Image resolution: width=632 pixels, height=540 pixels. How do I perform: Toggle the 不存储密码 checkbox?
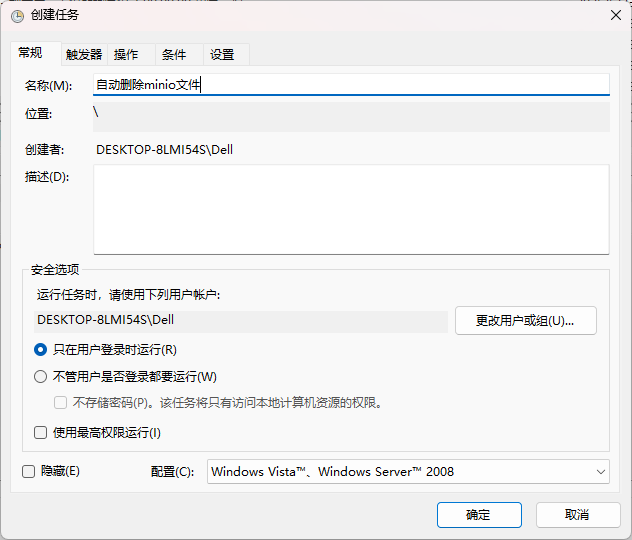pyautogui.click(x=60, y=403)
